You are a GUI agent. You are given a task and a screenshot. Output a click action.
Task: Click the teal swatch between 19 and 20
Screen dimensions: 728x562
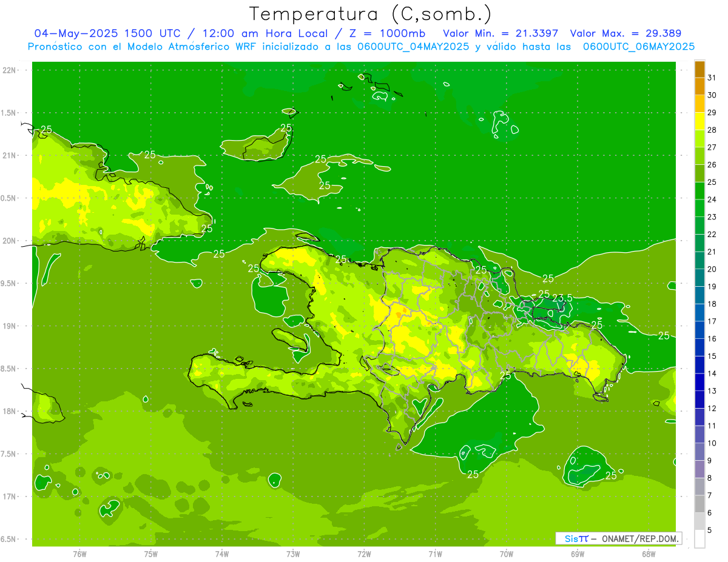pyautogui.click(x=699, y=278)
